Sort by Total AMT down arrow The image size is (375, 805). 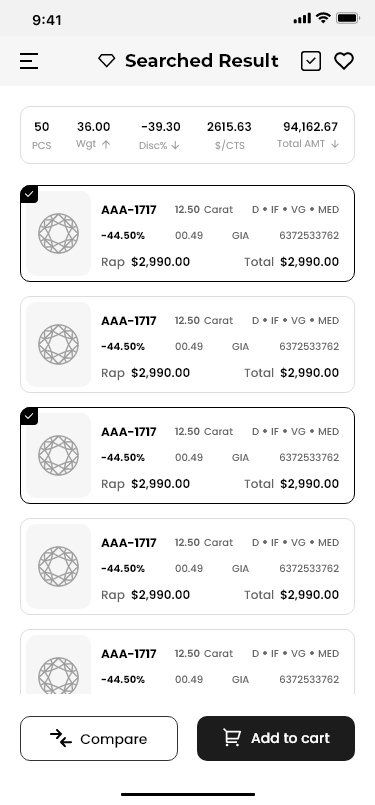pos(335,144)
